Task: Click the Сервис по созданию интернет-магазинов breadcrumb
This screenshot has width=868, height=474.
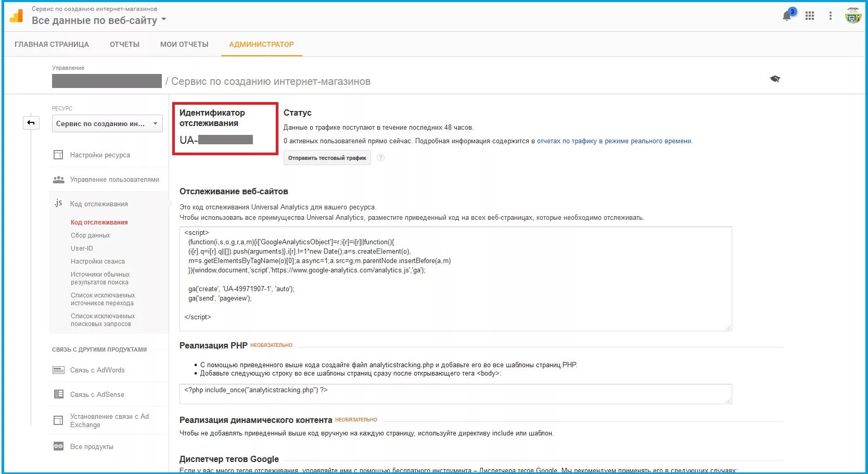Action: (x=271, y=81)
